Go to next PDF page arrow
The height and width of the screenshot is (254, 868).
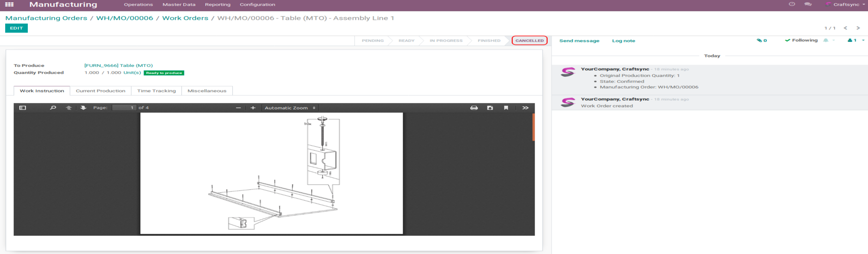point(83,108)
